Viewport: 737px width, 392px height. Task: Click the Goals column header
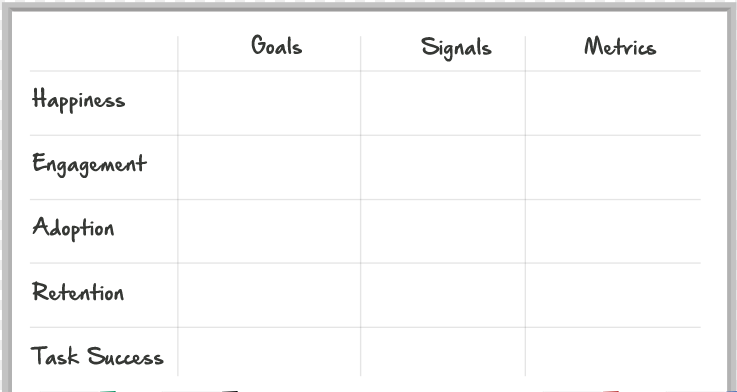click(276, 46)
